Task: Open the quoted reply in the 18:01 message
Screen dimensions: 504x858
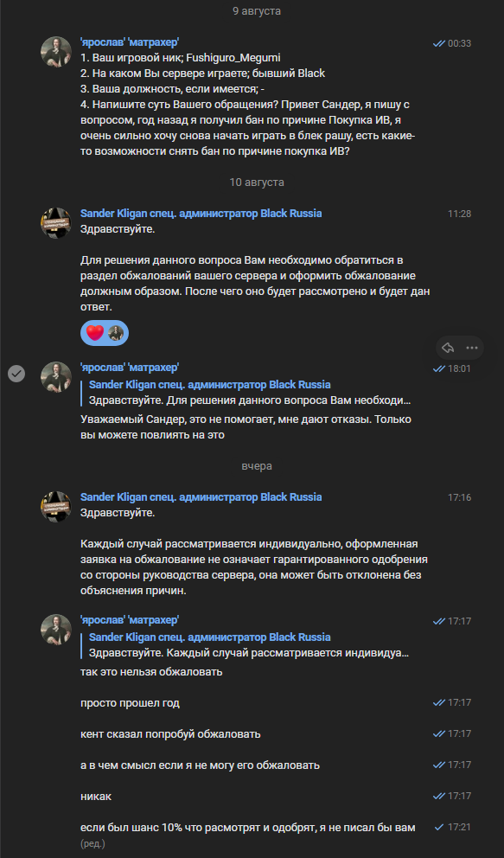Action: pos(249,393)
